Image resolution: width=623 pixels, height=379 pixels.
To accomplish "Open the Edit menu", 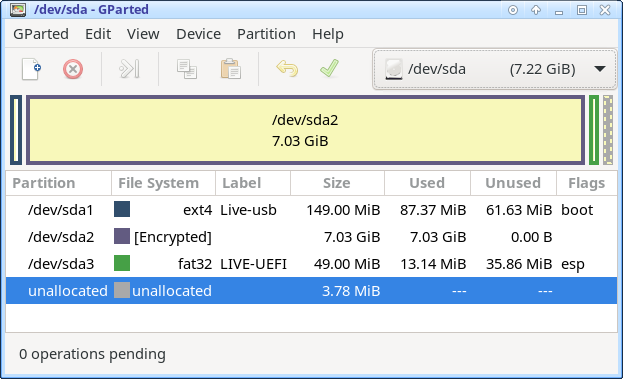I will [98, 34].
